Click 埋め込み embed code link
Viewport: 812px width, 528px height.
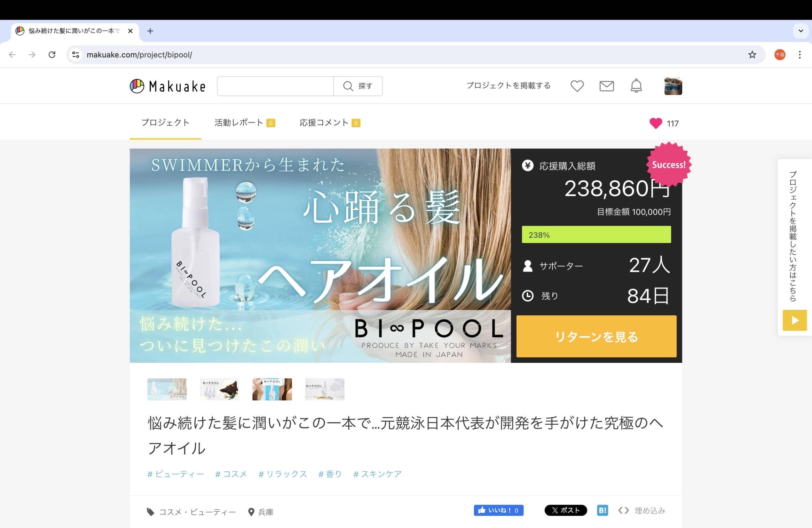pyautogui.click(x=642, y=511)
